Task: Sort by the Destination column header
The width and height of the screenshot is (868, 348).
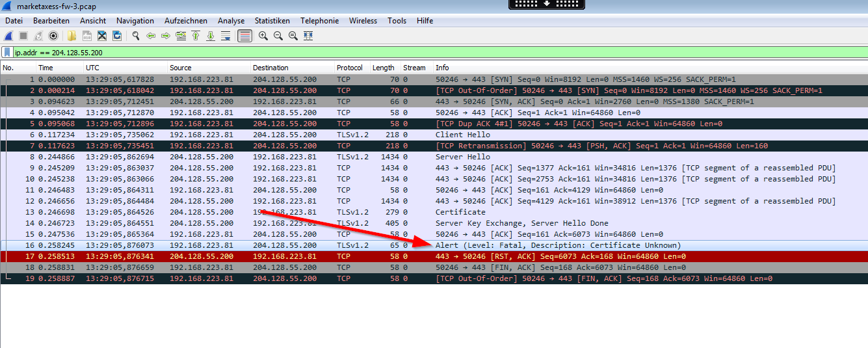Action: pyautogui.click(x=293, y=68)
